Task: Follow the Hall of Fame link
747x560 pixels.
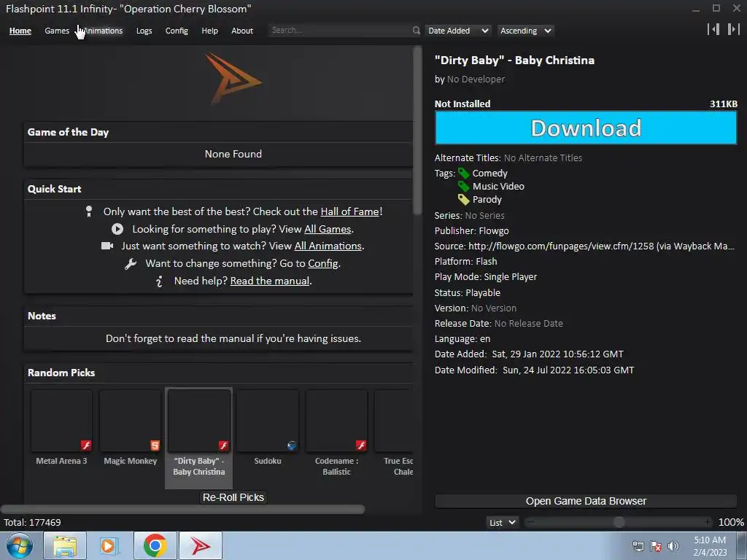Action: (x=349, y=211)
